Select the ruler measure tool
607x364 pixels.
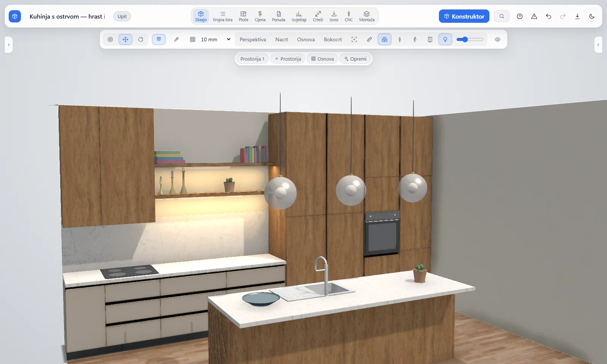coord(370,39)
